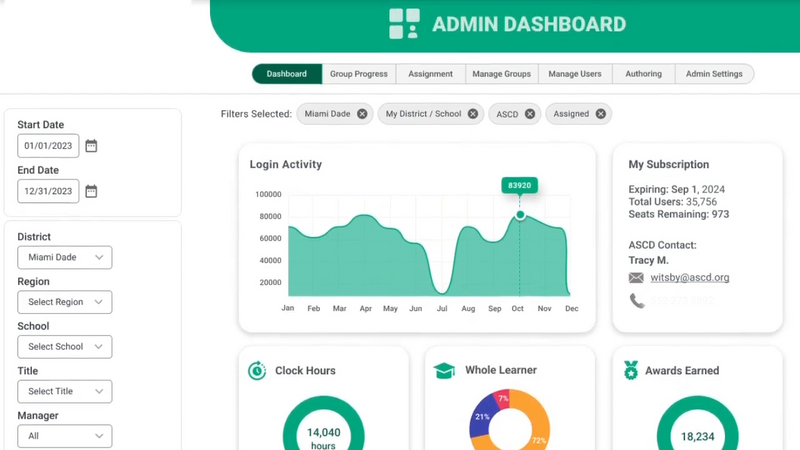The height and width of the screenshot is (450, 800).
Task: Remove the Assigned filter chip
Action: [x=601, y=114]
